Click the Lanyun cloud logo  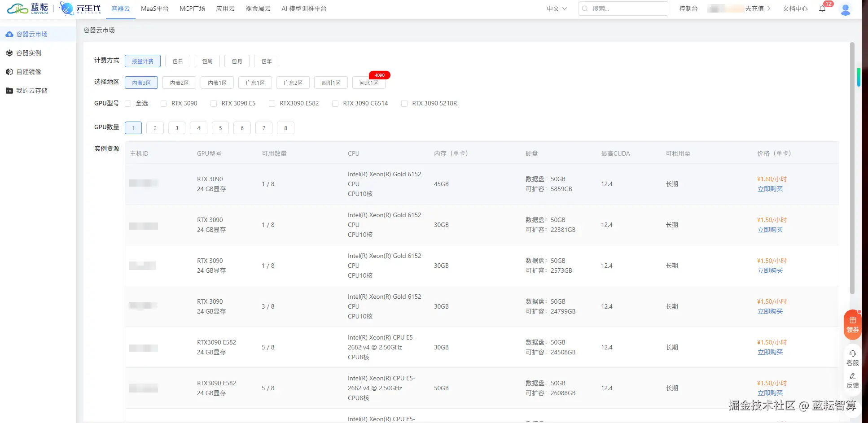[27, 9]
